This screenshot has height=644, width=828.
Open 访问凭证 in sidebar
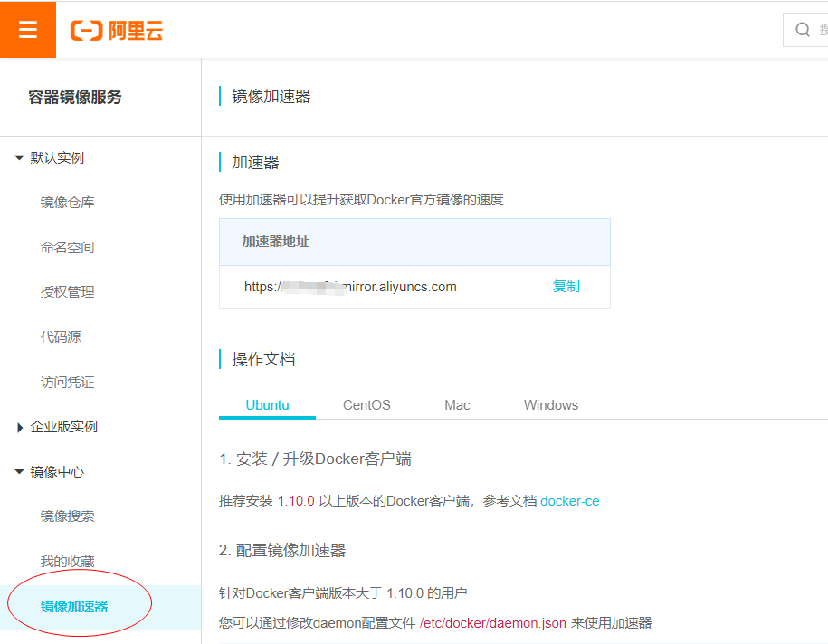tap(68, 383)
